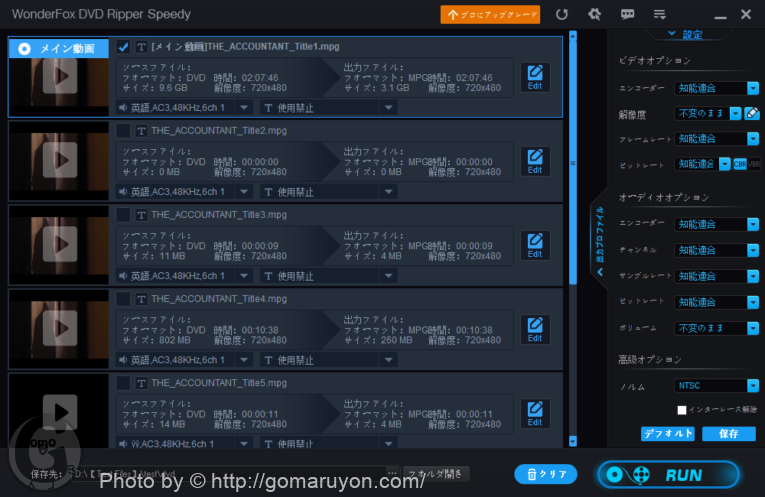Click the upgrade to Pro button

point(490,15)
